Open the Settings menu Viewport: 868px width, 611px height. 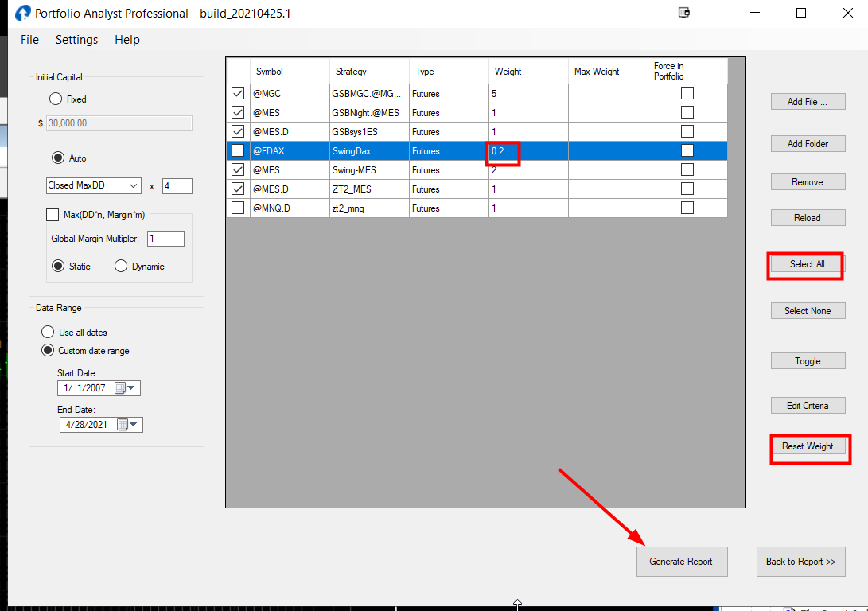point(76,40)
